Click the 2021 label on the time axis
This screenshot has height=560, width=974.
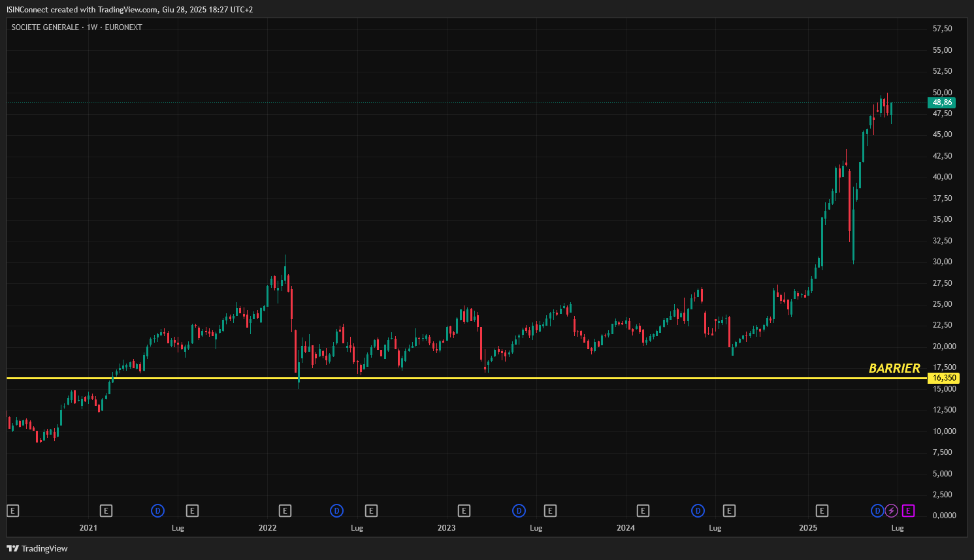coord(88,528)
